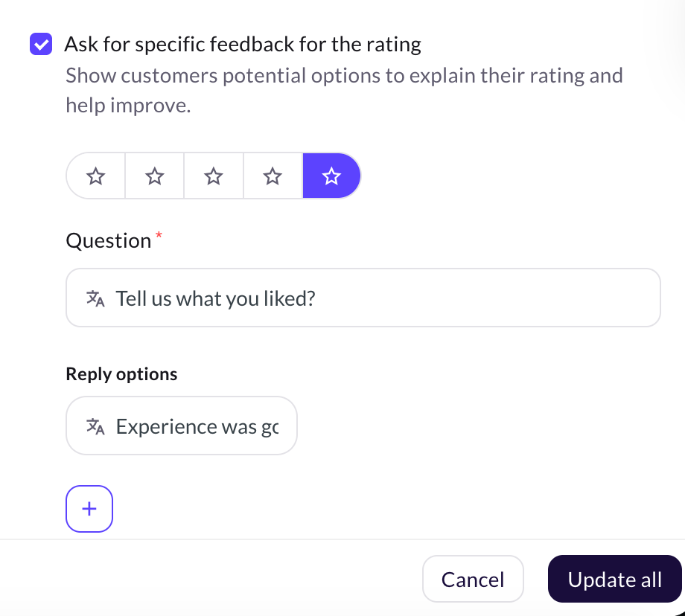Open translation options for the Question field
This screenshot has height=616, width=685.
coord(95,298)
